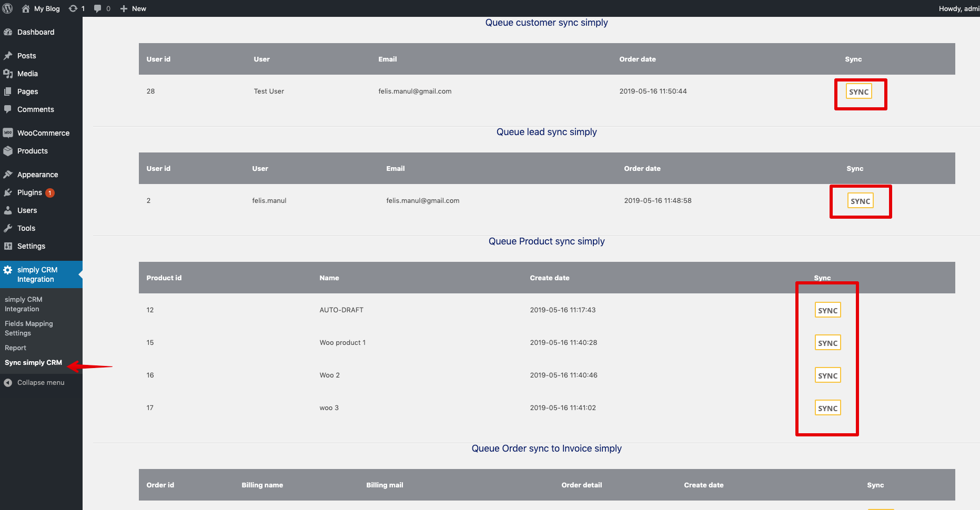Open the Dashboard gauge icon

pyautogui.click(x=8, y=32)
